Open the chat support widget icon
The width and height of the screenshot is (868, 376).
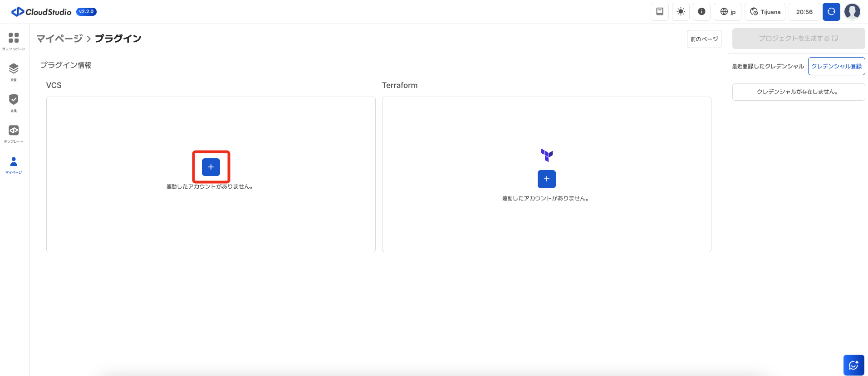tap(853, 365)
